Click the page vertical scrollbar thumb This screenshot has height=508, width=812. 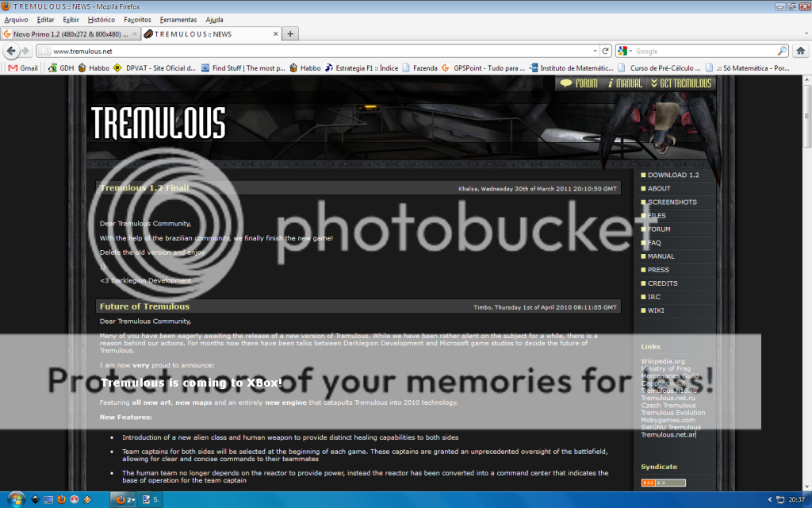806,115
